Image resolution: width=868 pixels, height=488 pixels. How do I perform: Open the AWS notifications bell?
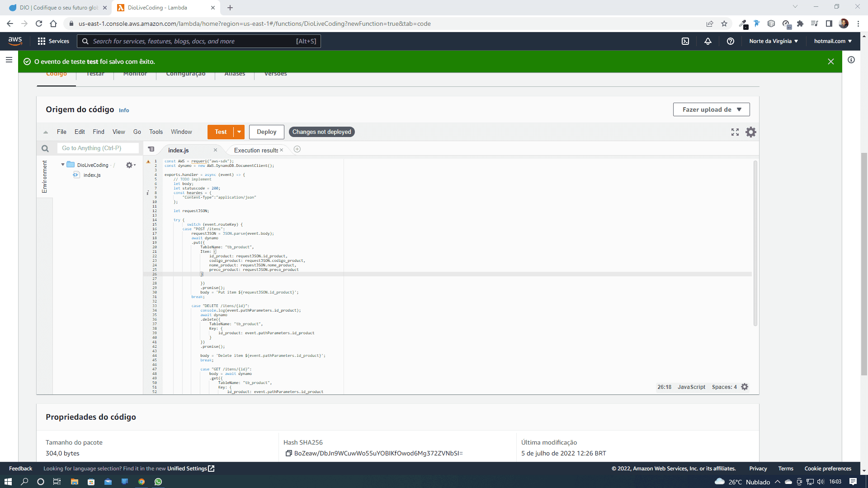(x=708, y=41)
